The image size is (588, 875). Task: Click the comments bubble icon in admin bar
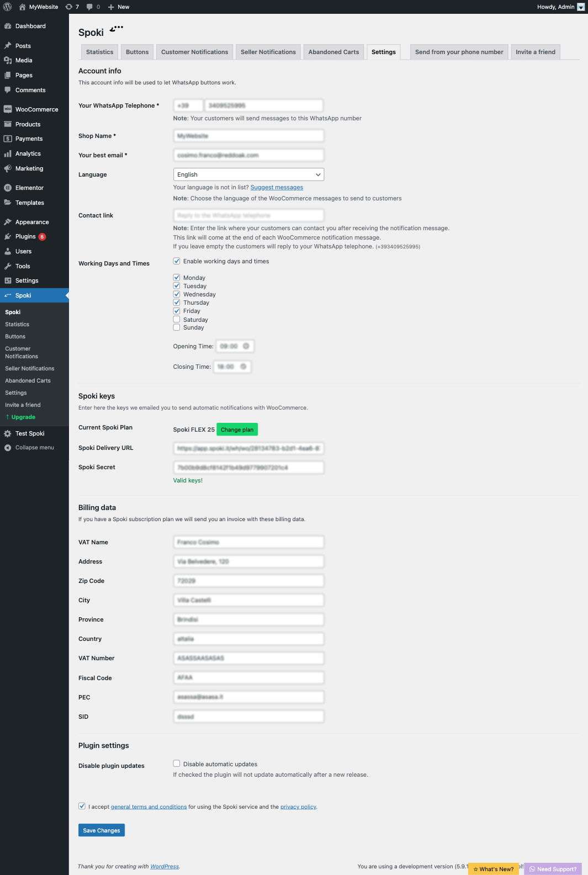(x=90, y=7)
